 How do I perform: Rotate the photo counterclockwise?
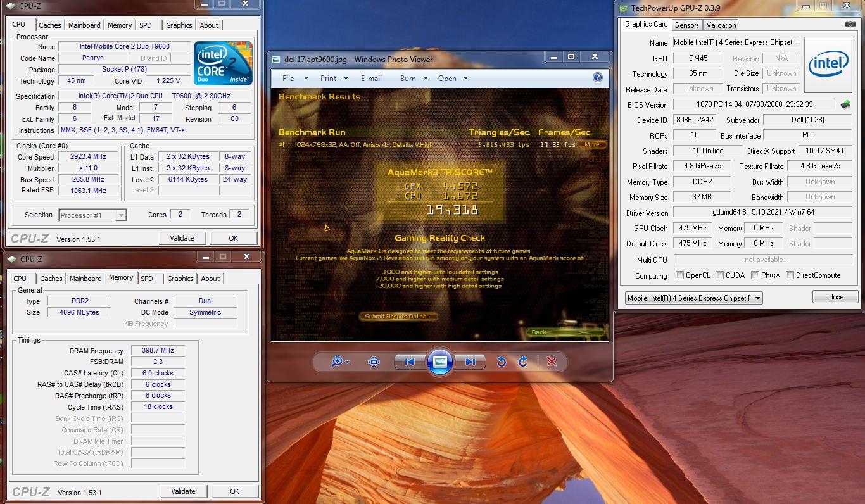(502, 362)
